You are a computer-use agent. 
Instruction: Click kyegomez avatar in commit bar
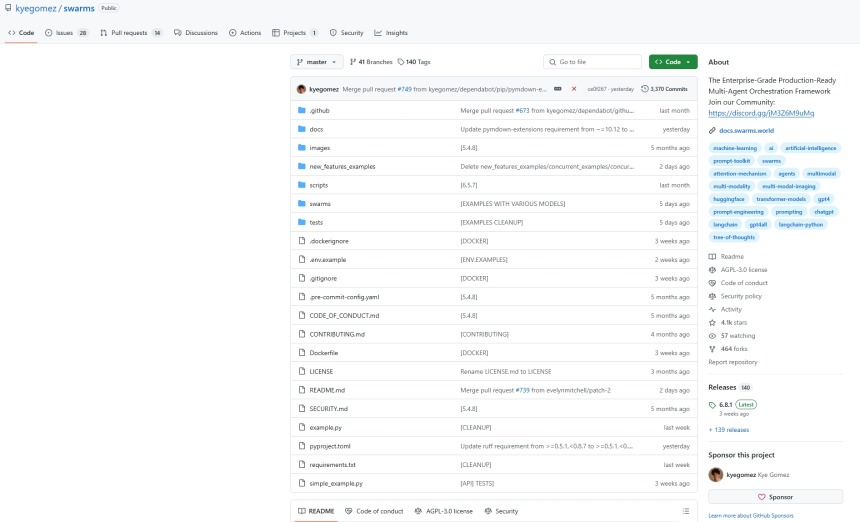[301, 89]
